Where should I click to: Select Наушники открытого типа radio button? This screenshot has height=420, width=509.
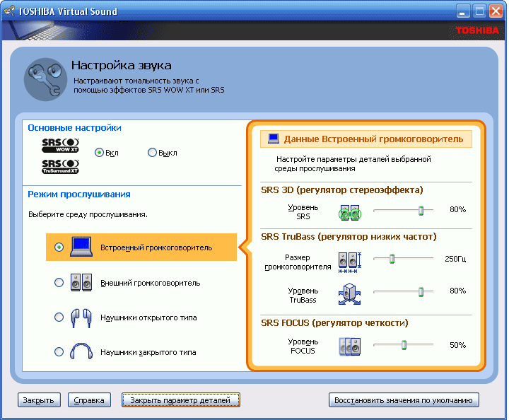click(x=59, y=317)
